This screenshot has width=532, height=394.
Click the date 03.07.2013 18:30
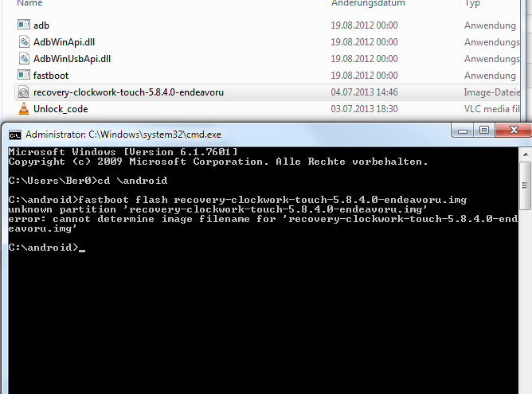pos(364,109)
